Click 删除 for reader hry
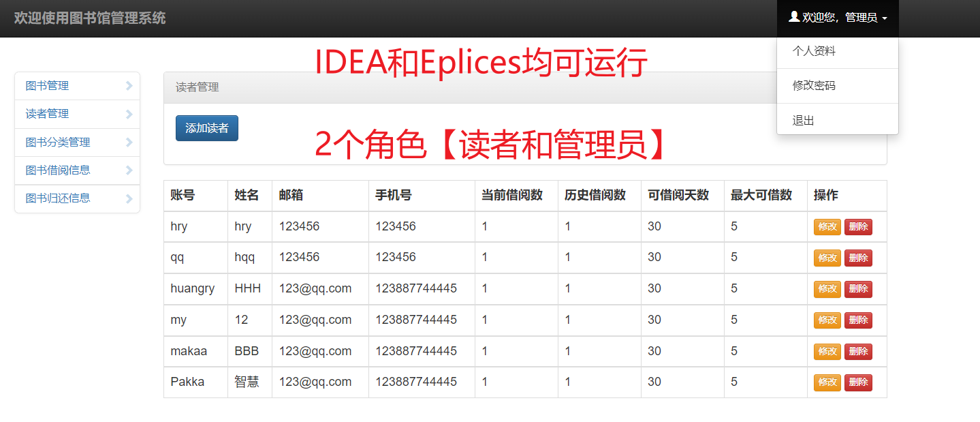980x422 pixels. coord(858,227)
